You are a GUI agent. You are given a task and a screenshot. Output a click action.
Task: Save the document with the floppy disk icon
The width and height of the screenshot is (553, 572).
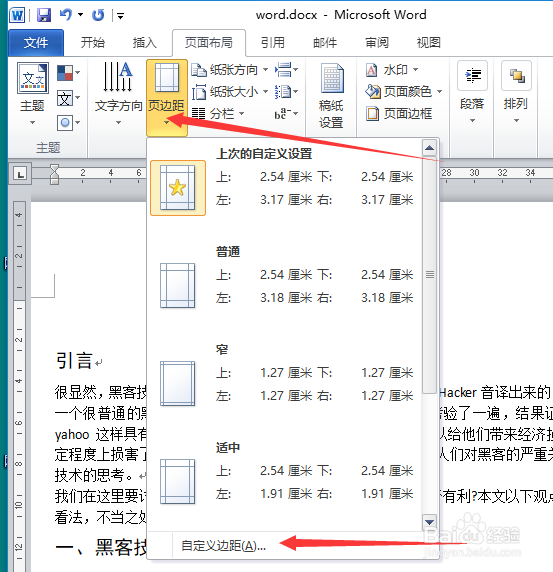pos(44,15)
